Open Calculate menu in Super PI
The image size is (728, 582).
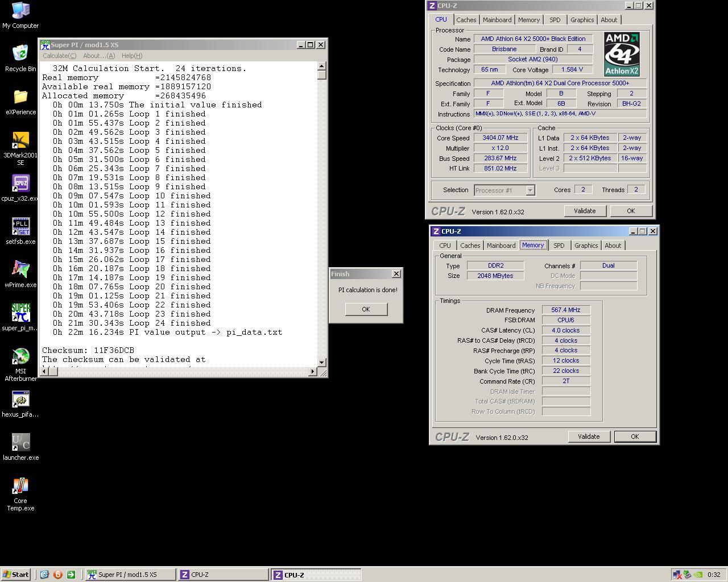coord(59,56)
